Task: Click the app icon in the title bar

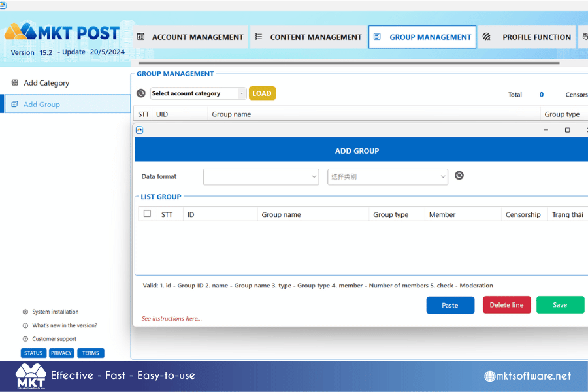Action: 3,5
